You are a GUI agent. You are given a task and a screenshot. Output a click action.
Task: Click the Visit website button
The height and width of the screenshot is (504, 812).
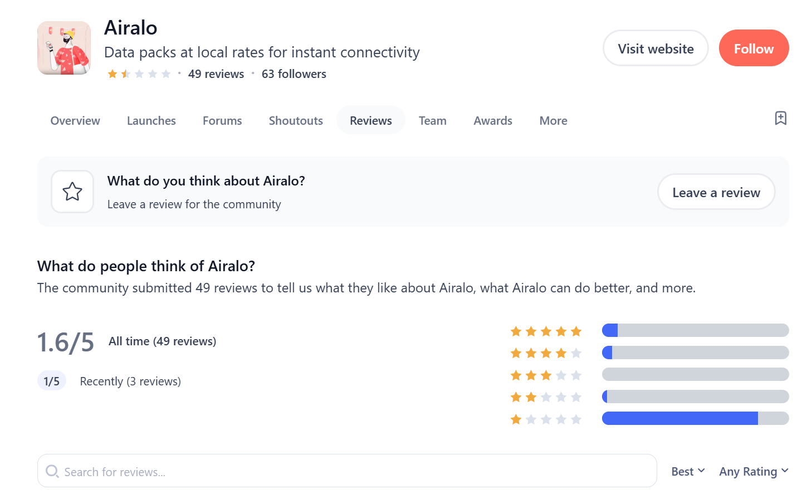[x=656, y=48]
